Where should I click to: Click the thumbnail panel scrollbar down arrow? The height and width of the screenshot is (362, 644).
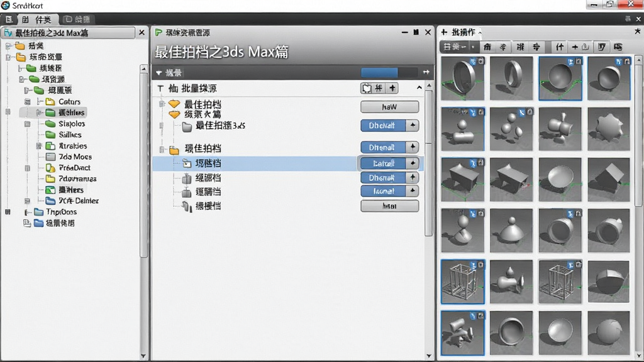pos(639,356)
